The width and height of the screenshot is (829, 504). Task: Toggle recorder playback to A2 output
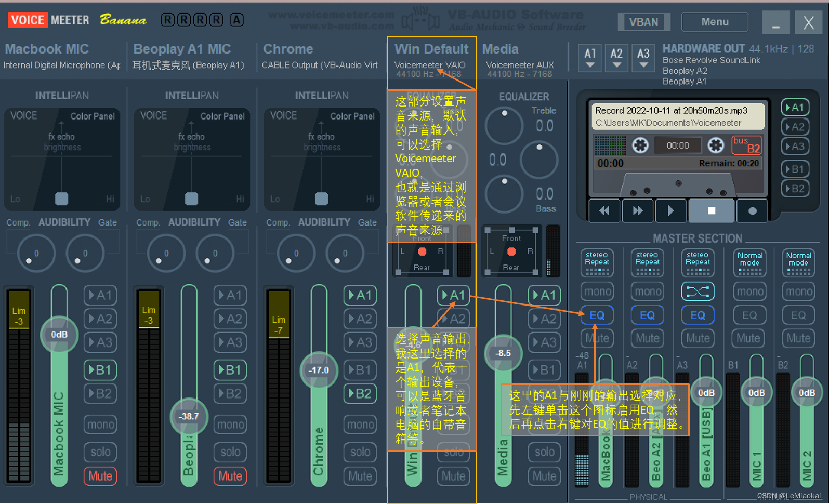pos(795,127)
